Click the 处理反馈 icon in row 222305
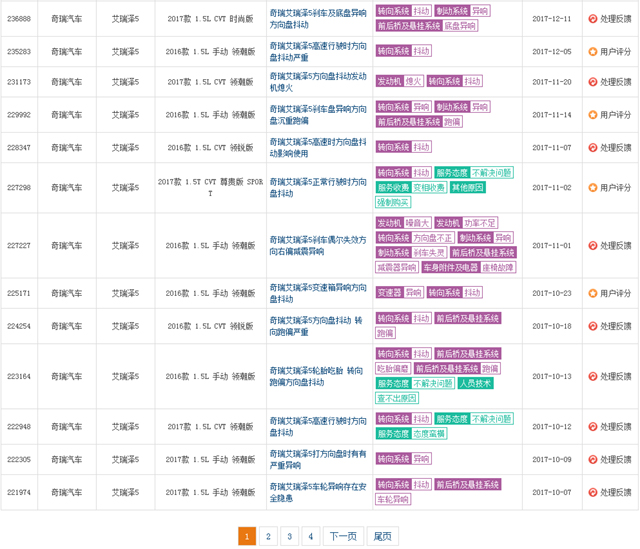Image resolution: width=640 pixels, height=549 pixels. [x=593, y=459]
